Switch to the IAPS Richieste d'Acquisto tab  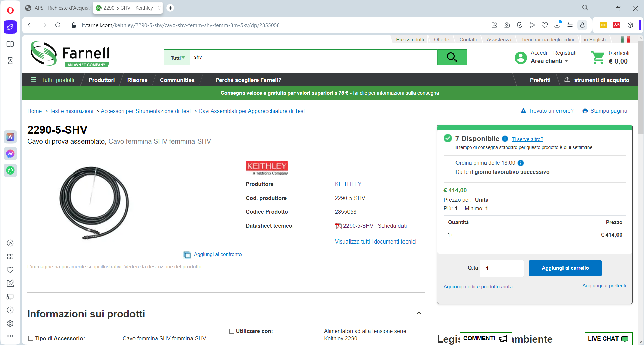pos(57,8)
